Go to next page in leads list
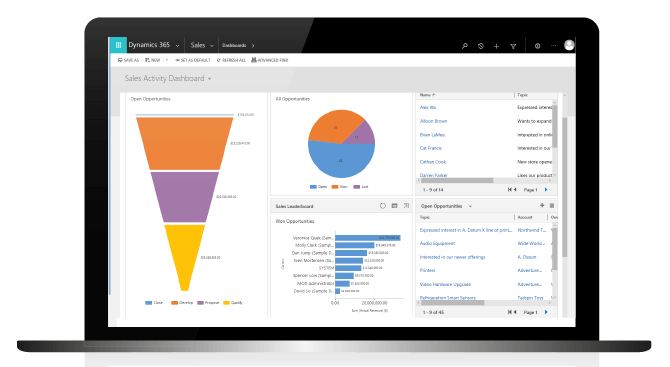This screenshot has height=367, width=670. click(x=546, y=189)
